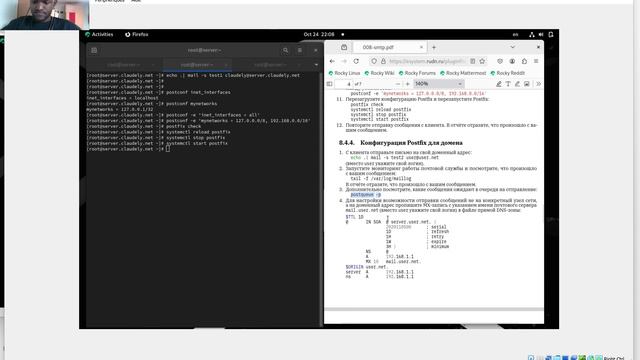
Task: Select the PDF add image tool
Action: point(527,84)
